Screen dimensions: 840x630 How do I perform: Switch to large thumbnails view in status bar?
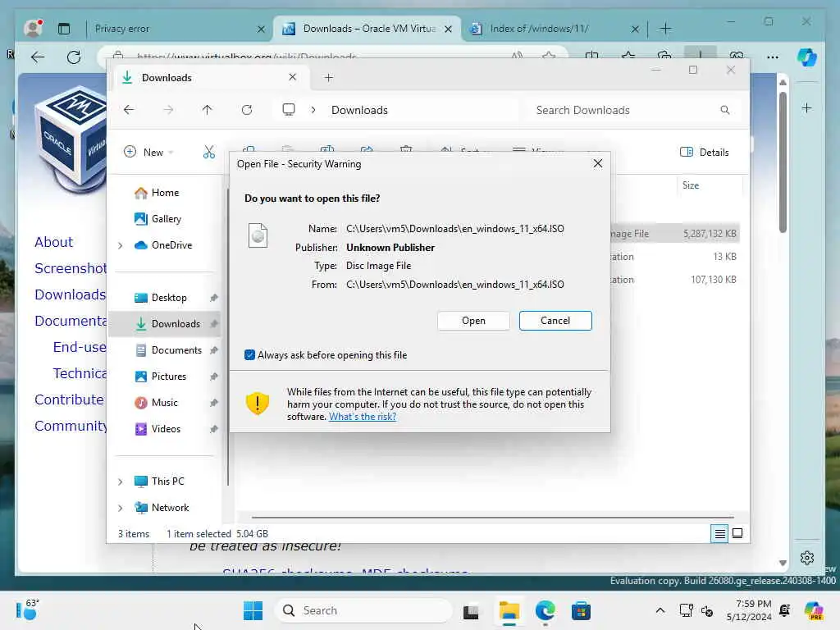click(737, 533)
